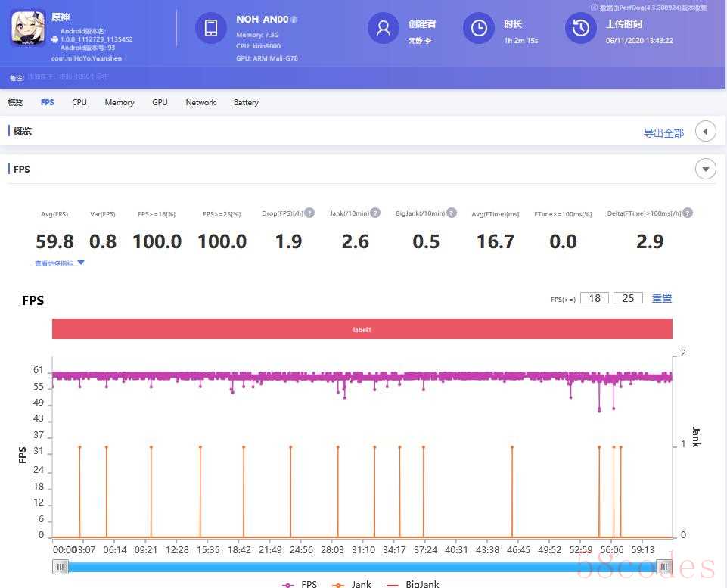Click the Genshin Impact app icon

[x=28, y=28]
